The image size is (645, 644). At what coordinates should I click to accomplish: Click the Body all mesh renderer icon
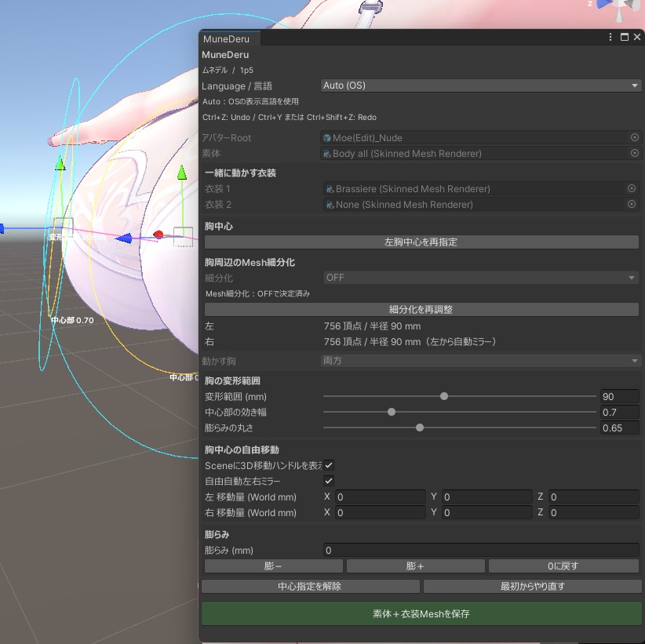pyautogui.click(x=327, y=154)
